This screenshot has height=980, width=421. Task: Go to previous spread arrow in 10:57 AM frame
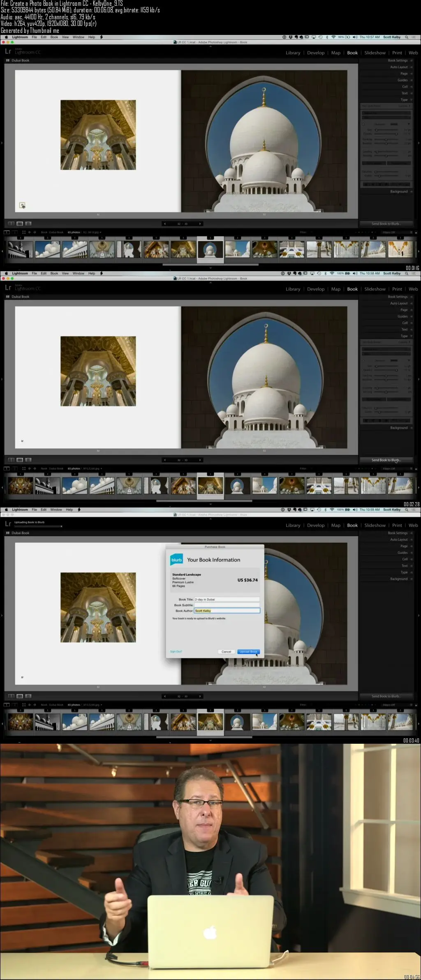[x=165, y=224]
